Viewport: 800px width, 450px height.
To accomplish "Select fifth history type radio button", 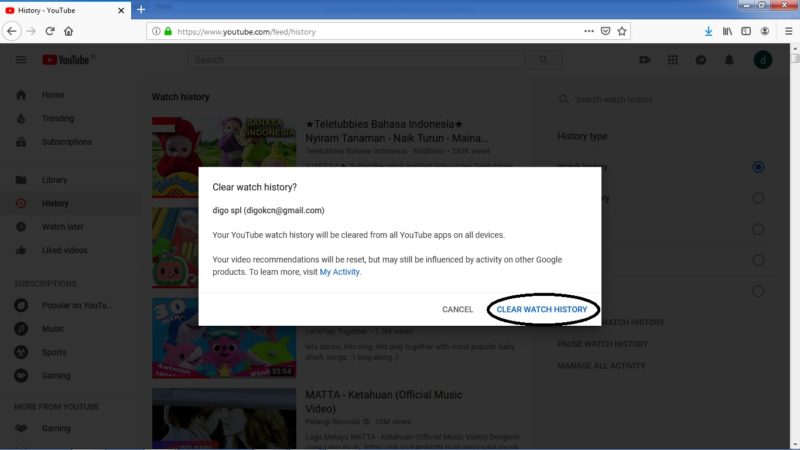I will [x=758, y=291].
